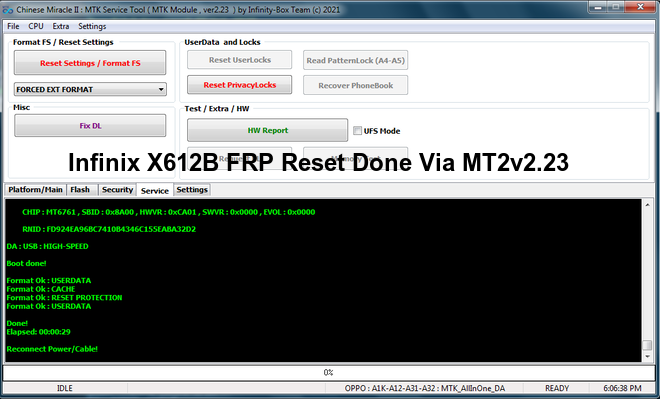Open the Settings menu in menu bar
The width and height of the screenshot is (660, 399).
(92, 26)
